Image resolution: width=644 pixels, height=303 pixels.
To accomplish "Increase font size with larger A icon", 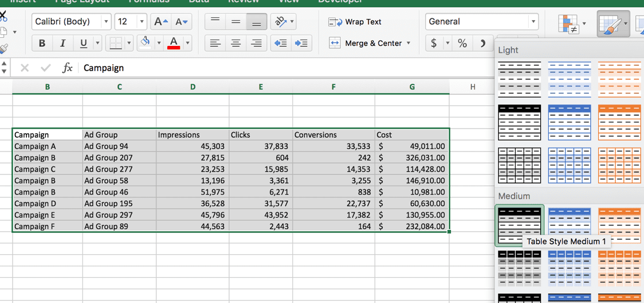I will 160,22.
